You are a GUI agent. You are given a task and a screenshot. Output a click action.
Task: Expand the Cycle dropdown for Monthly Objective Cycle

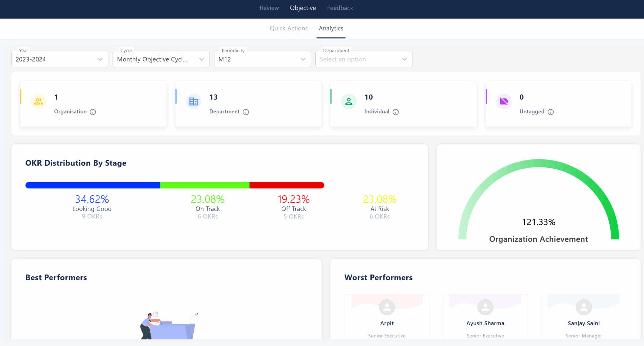click(x=161, y=59)
